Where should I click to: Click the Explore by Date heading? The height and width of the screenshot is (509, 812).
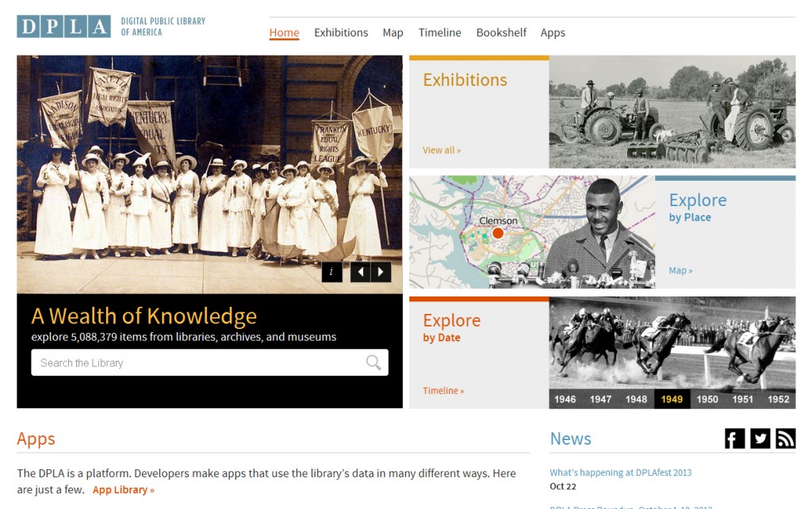[x=451, y=327]
